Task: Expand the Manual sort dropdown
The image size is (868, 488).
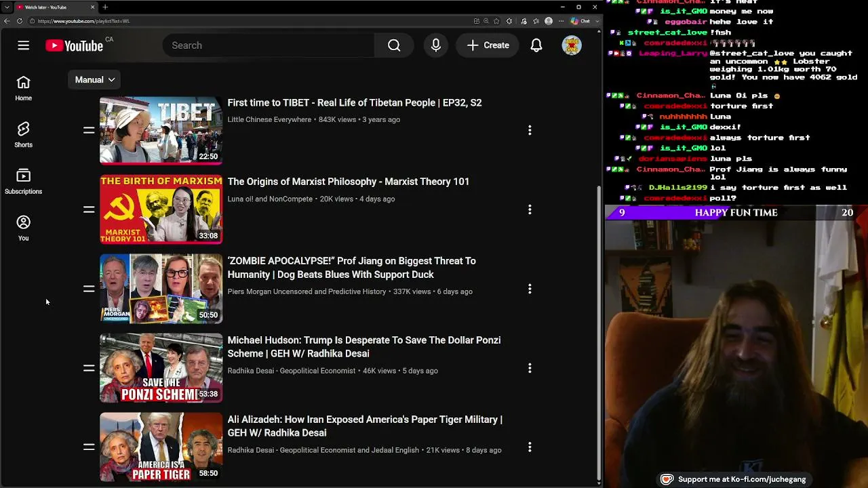Action: point(94,80)
